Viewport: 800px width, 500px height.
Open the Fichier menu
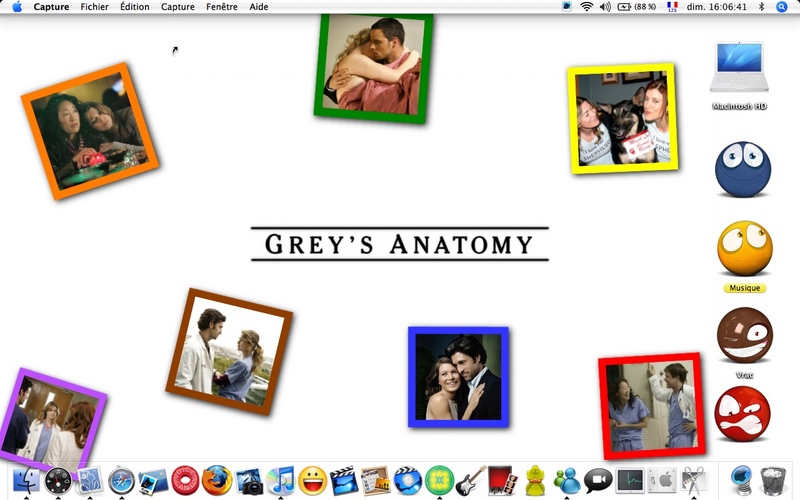tap(94, 7)
